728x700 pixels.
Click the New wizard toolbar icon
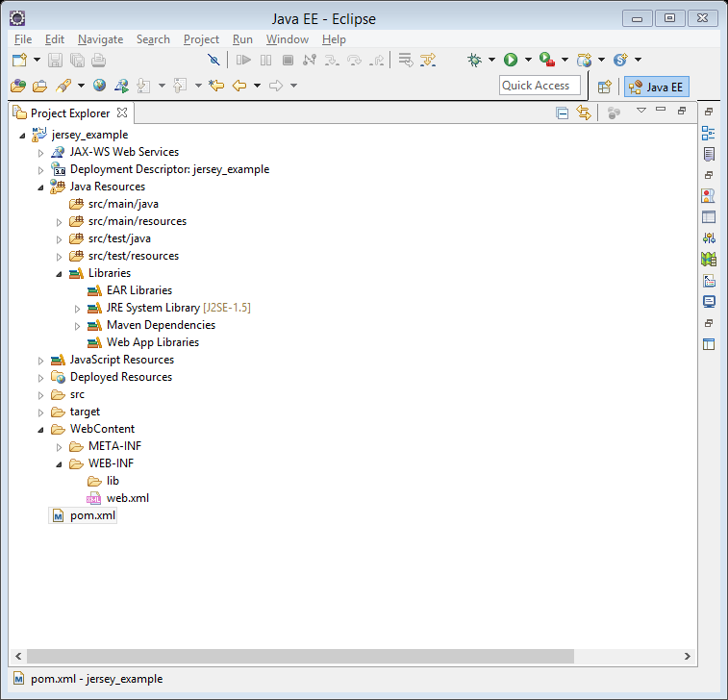pos(19,60)
